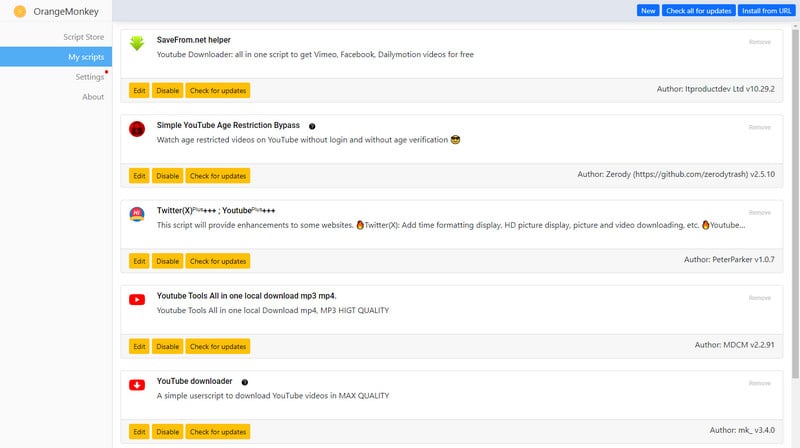Viewport: 800px width, 448px height.
Task: Click Author: mk_ v3.4.0 text
Action: pyautogui.click(x=742, y=430)
